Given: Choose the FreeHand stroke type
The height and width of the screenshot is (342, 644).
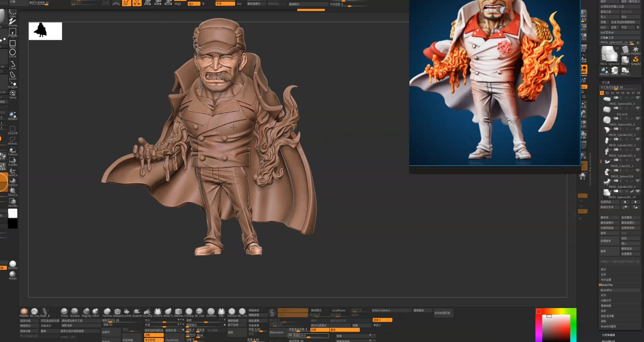Looking at the screenshot, I should click(13, 23).
